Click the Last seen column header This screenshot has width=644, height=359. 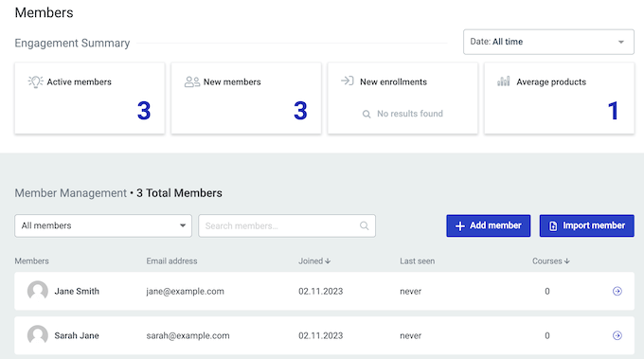(x=418, y=260)
